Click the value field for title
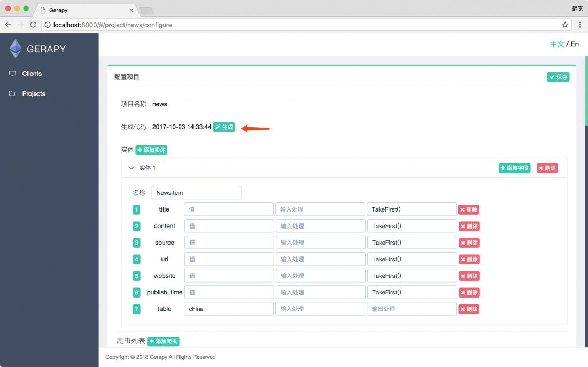Image resolution: width=588 pixels, height=367 pixels. [x=228, y=209]
